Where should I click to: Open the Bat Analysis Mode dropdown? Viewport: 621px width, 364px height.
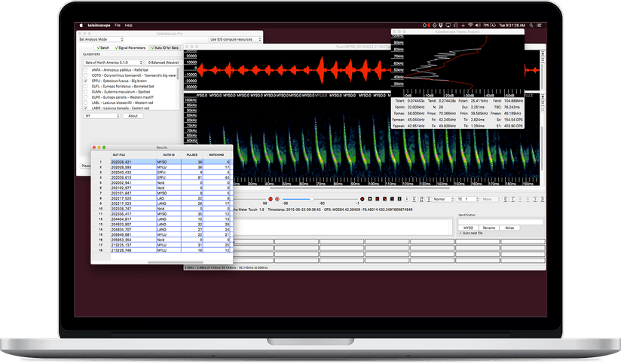[x=101, y=39]
